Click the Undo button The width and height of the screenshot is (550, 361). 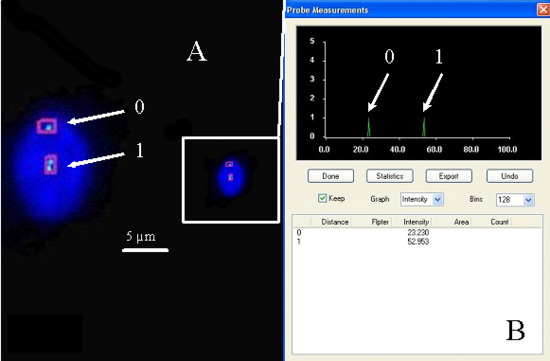[x=509, y=176]
